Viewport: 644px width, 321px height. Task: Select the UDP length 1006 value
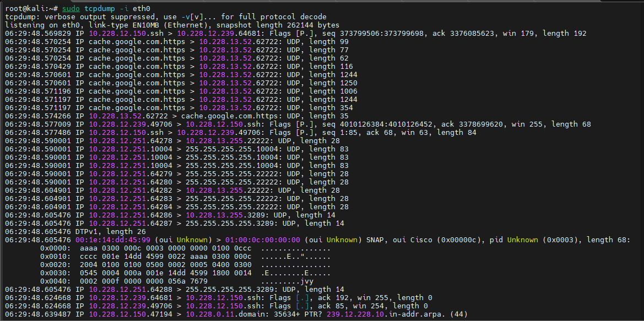[x=333, y=91]
